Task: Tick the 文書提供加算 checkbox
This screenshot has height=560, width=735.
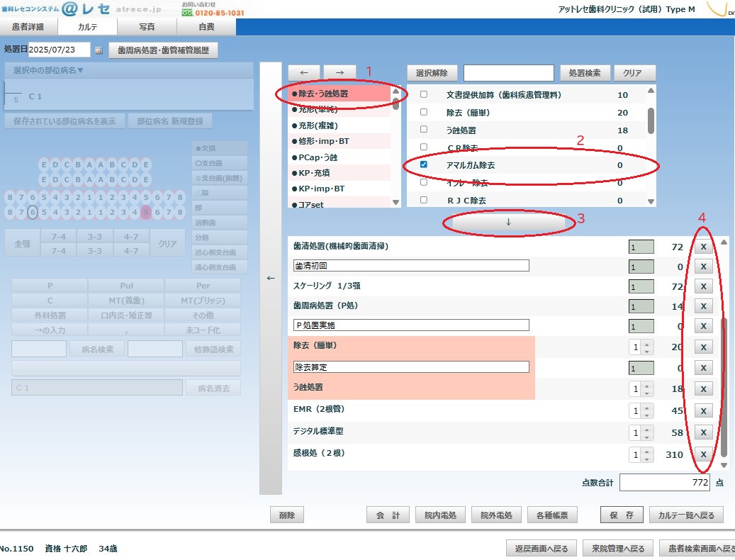Action: (x=424, y=94)
